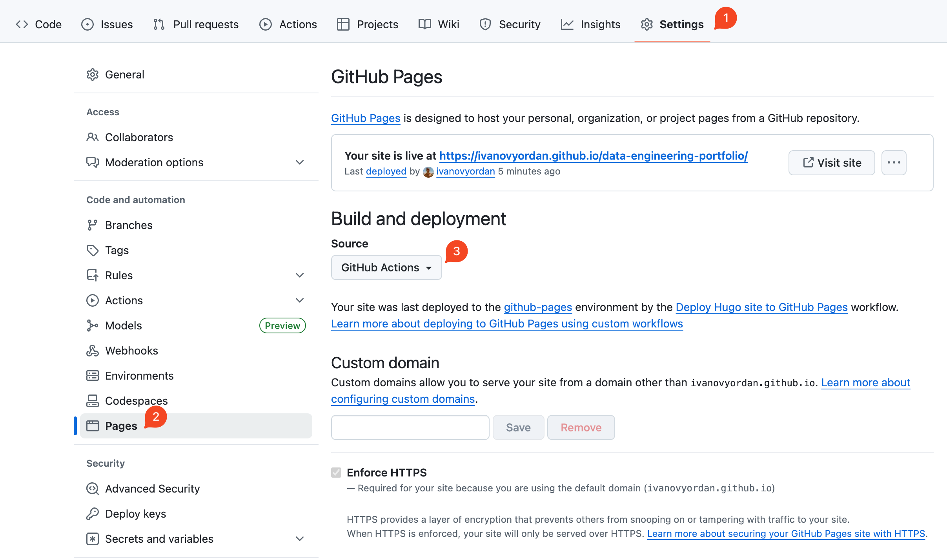Image resolution: width=947 pixels, height=560 pixels.
Task: Open the Wiki tab
Action: click(439, 24)
